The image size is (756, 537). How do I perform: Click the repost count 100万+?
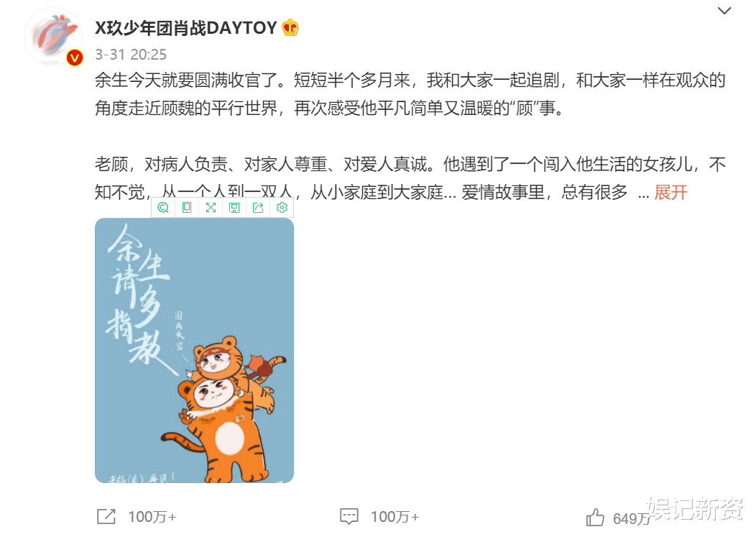[x=152, y=517]
